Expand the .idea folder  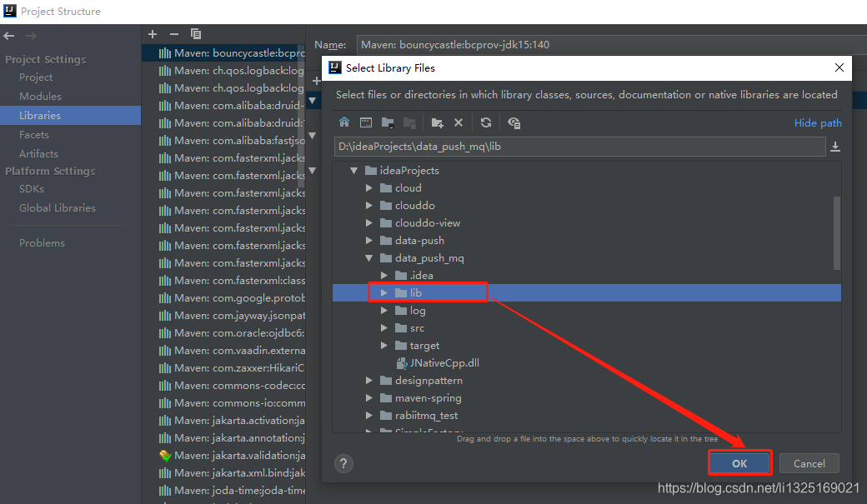pyautogui.click(x=383, y=275)
